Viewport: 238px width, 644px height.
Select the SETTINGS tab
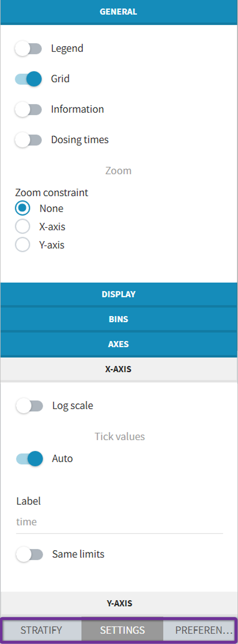point(122,630)
